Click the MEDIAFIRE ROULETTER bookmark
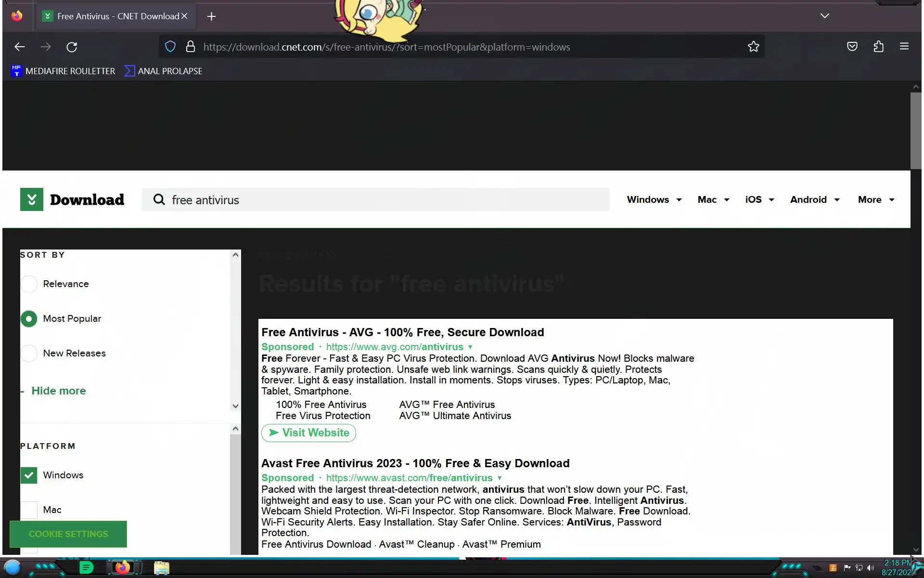 point(63,71)
